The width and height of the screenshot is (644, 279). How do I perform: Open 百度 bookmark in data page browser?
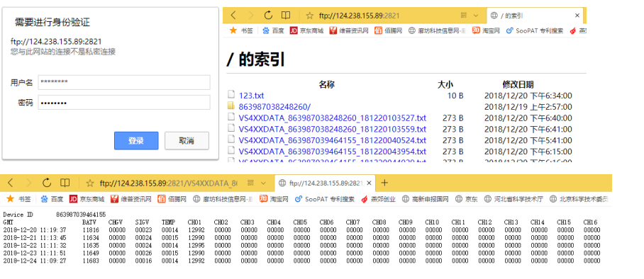(52, 199)
